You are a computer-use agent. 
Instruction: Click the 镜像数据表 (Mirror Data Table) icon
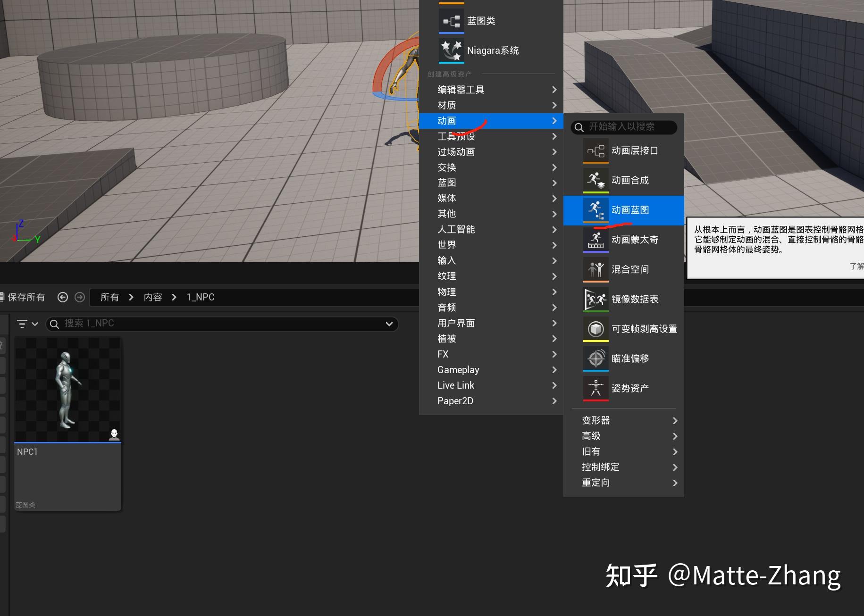click(x=596, y=299)
